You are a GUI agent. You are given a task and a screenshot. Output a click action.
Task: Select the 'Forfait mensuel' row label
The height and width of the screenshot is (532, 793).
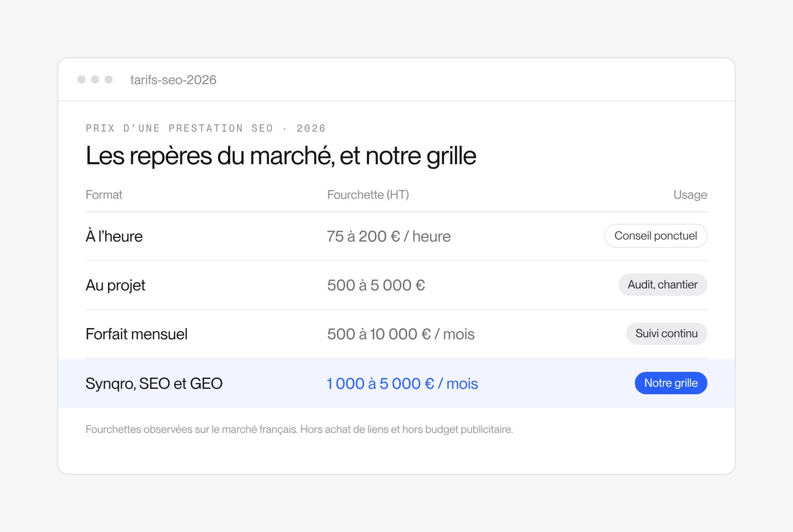coord(136,334)
